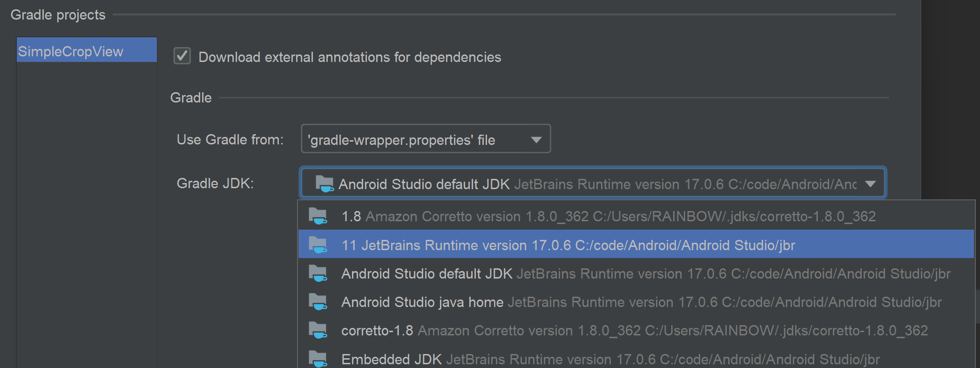Click JDK icon beside corretto-1.8 entry

click(318, 330)
